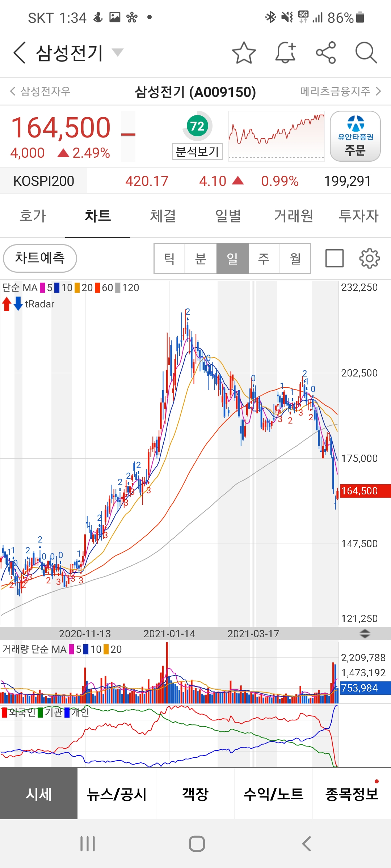The width and height of the screenshot is (391, 868).
Task: Toggle the 기관 investor legend
Action: (x=50, y=712)
